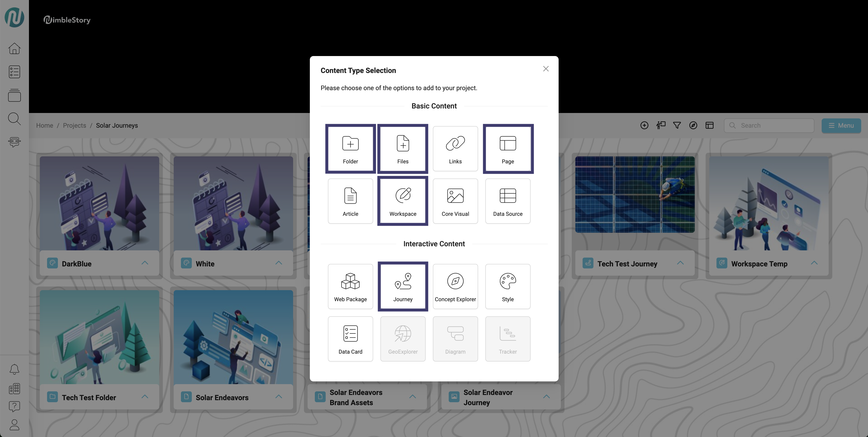868x437 pixels.
Task: Choose the Core Visual content type
Action: click(x=455, y=201)
